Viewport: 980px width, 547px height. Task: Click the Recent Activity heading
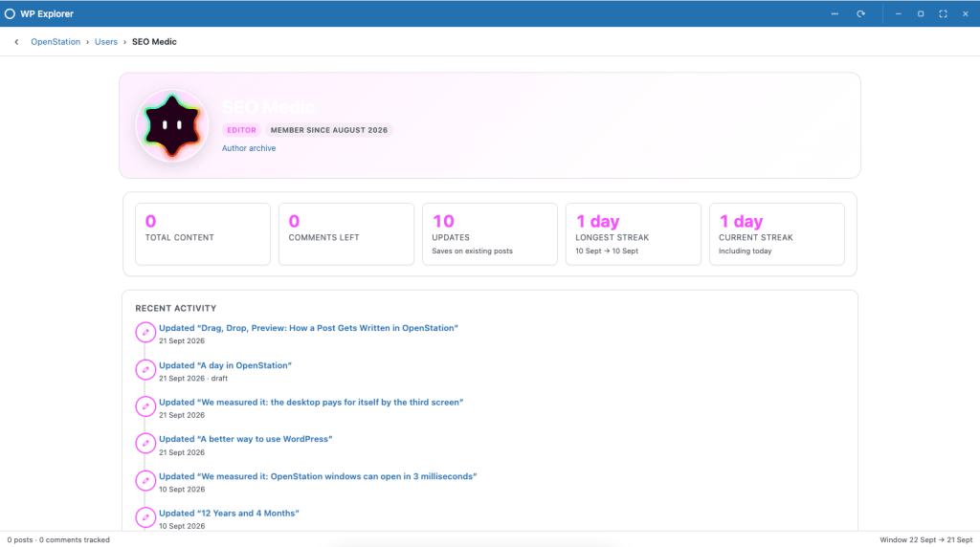[x=176, y=309]
